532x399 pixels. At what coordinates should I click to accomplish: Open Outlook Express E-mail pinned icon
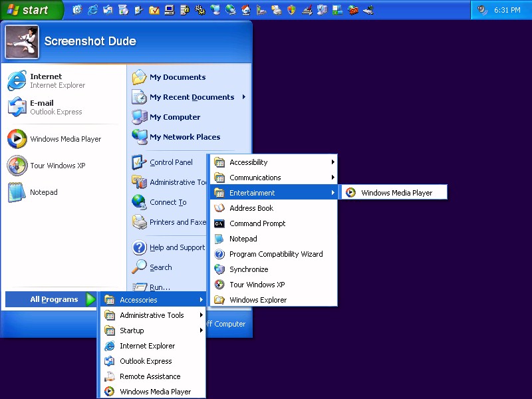point(17,107)
